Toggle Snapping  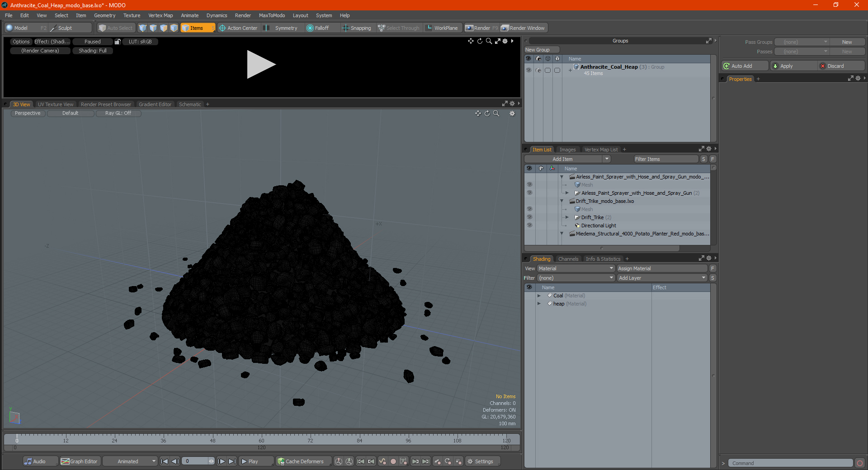tap(357, 28)
